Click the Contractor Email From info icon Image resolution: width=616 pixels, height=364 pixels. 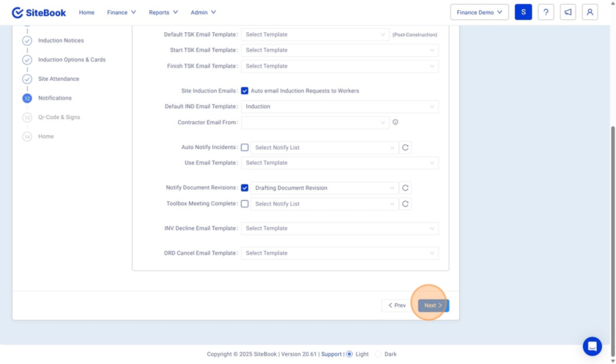(x=395, y=122)
